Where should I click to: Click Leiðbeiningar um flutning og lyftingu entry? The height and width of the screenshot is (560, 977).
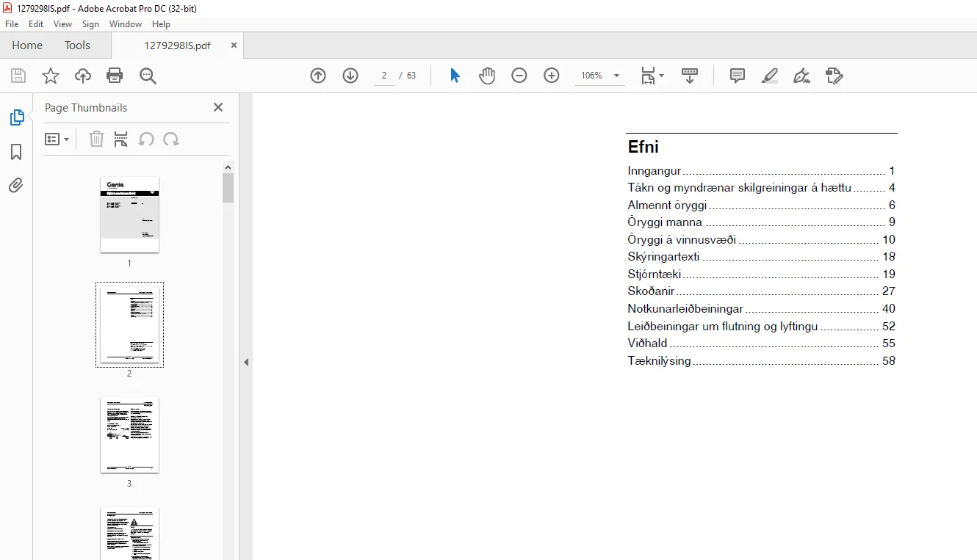point(761,327)
